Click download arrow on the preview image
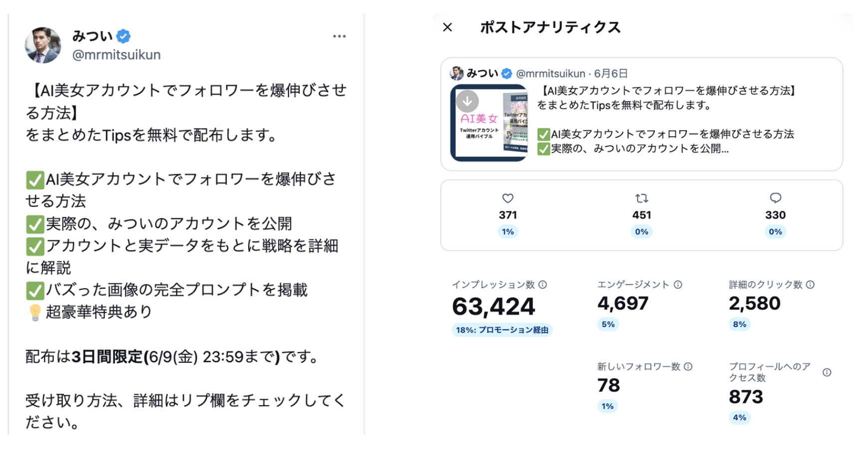The image size is (868, 453). click(467, 101)
